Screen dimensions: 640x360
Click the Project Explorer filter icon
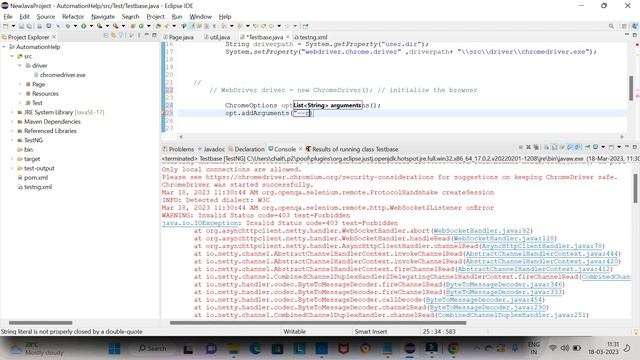click(x=121, y=36)
